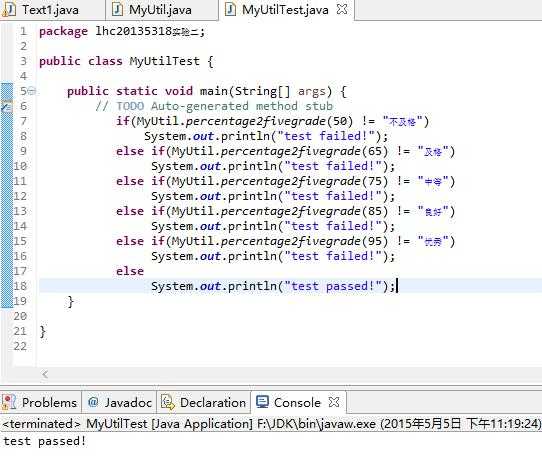
Task: Click the Problems view icon
Action: 9,402
